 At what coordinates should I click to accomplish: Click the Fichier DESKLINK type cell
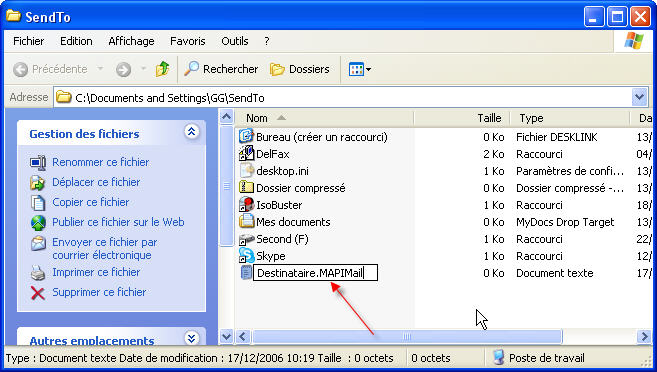[556, 137]
